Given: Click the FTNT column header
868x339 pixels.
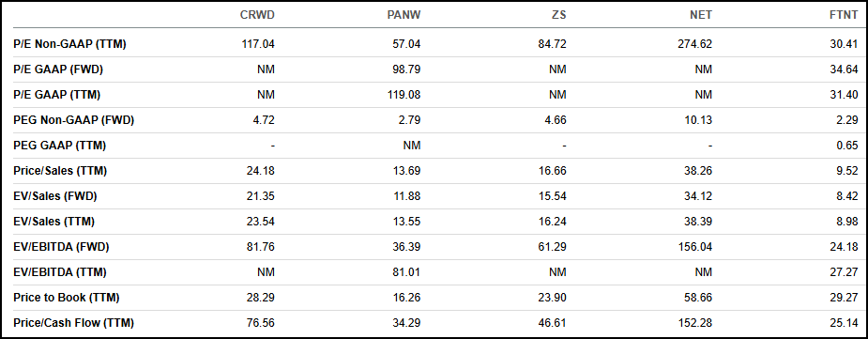Looking at the screenshot, I should 845,15.
